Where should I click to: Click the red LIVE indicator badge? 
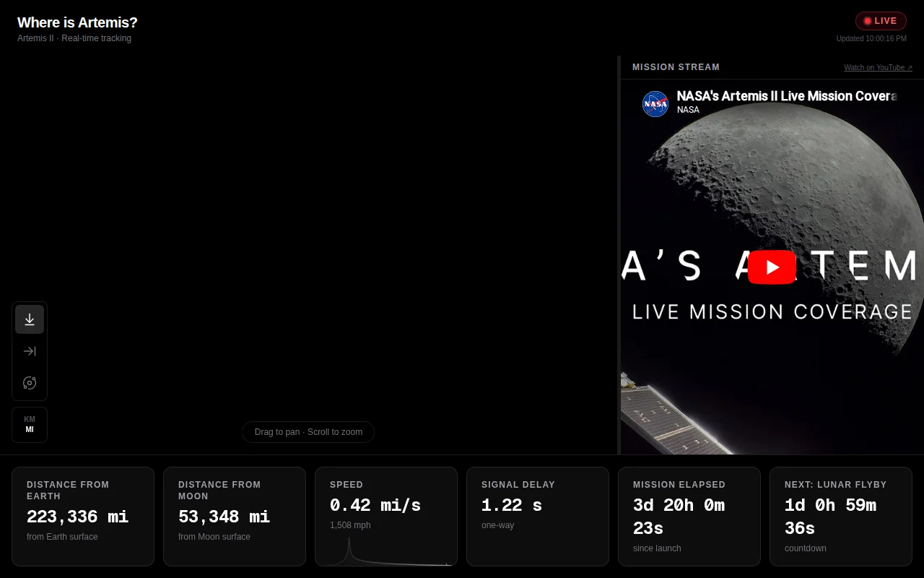click(881, 21)
